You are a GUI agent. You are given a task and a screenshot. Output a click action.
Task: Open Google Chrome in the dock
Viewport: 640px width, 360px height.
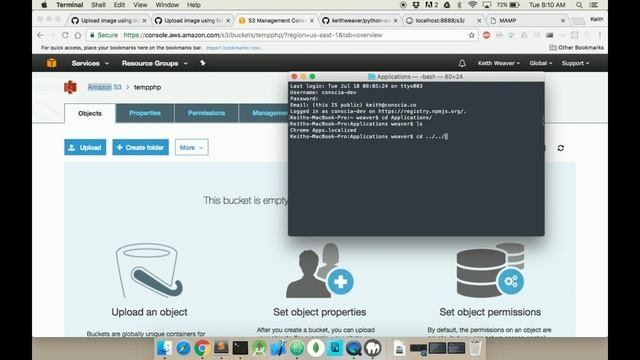click(x=202, y=348)
